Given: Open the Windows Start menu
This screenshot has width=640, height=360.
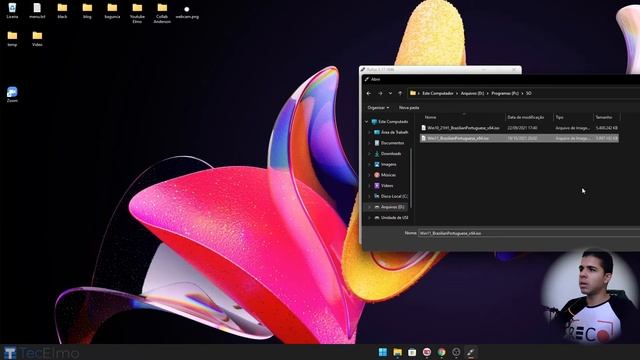Looking at the screenshot, I should (382, 352).
